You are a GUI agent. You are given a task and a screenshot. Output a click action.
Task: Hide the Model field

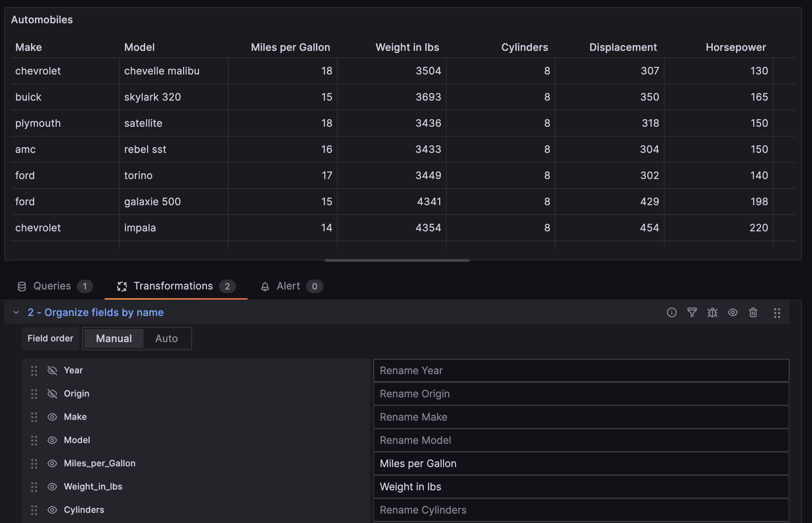[x=52, y=440]
